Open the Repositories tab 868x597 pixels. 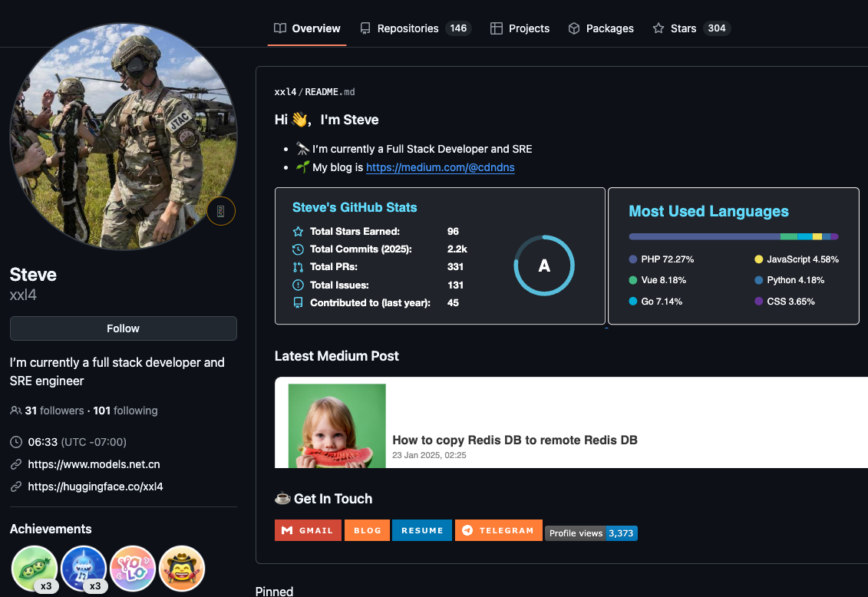pyautogui.click(x=414, y=28)
